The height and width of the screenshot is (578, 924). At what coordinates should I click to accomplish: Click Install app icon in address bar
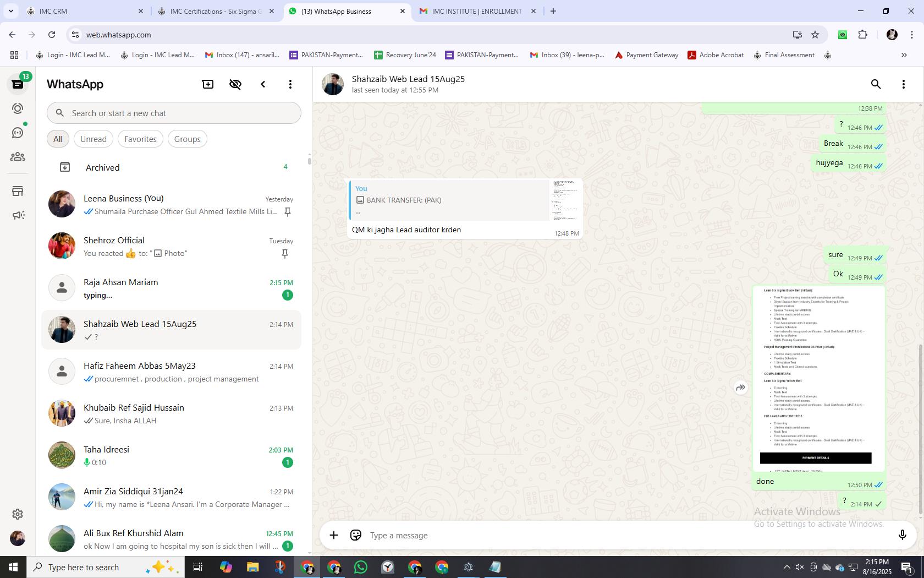click(797, 35)
